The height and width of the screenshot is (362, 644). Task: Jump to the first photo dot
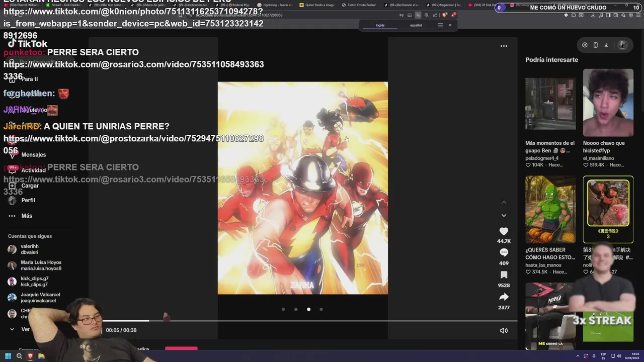point(283,309)
